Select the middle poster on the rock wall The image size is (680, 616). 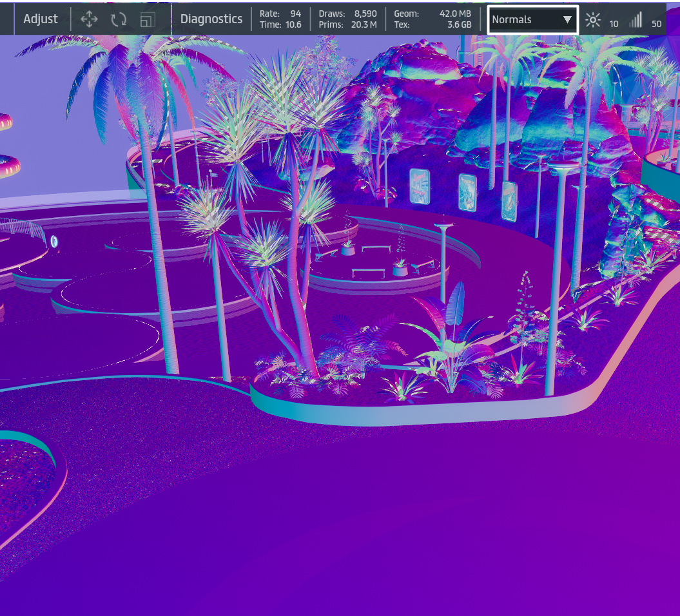(x=467, y=192)
